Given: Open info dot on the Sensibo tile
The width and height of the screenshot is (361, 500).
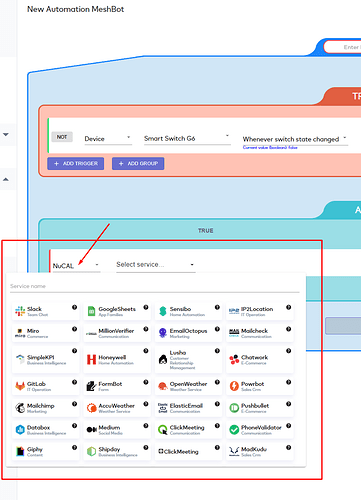Looking at the screenshot, I should click(217, 307).
